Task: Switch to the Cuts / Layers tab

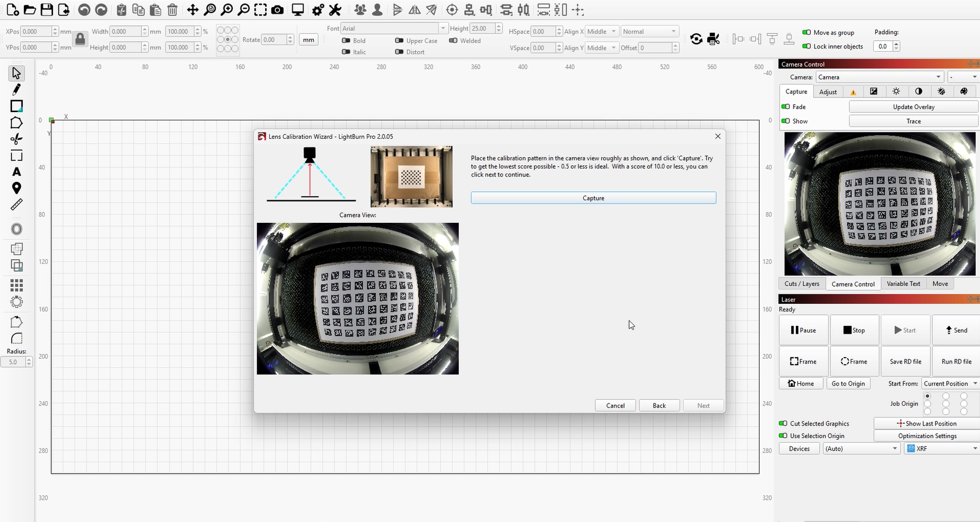Action: click(x=801, y=284)
